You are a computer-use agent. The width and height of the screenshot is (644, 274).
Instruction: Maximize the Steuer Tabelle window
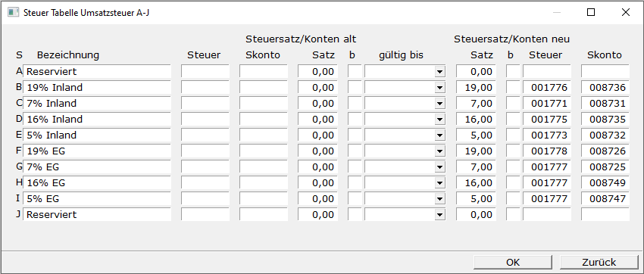click(x=591, y=12)
